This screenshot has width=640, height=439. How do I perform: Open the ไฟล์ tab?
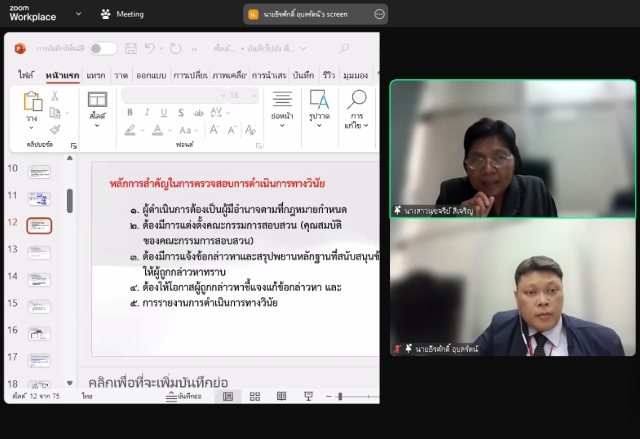click(26, 75)
